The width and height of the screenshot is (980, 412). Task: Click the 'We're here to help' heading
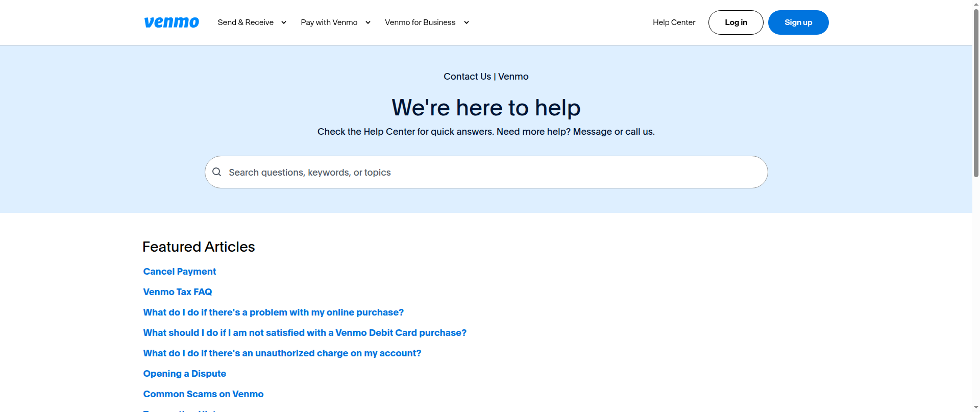pos(486,108)
